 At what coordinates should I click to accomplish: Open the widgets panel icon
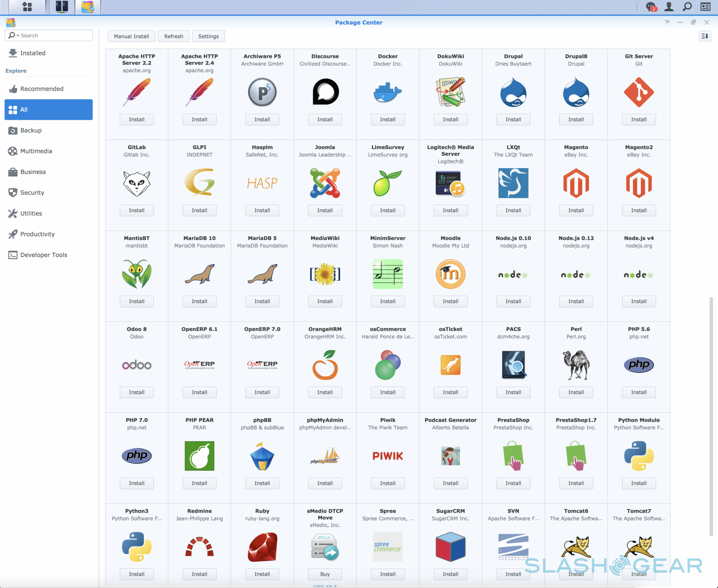[x=705, y=6]
